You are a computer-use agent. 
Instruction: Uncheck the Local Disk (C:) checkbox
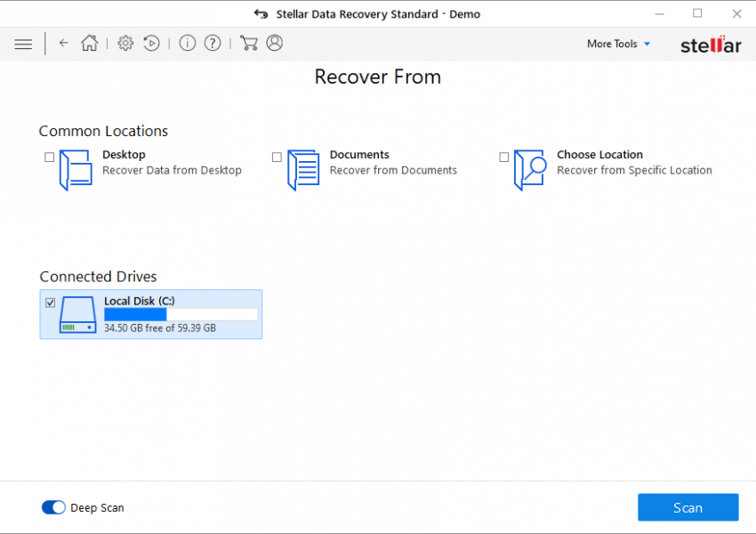51,303
